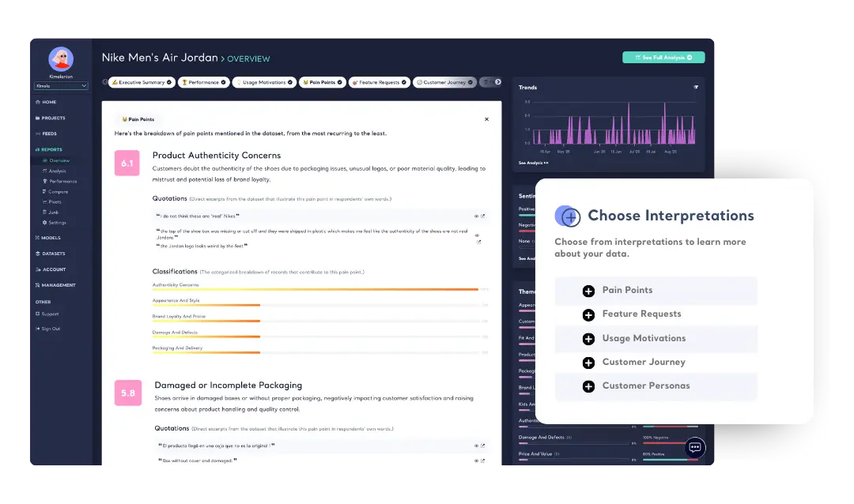854x504 pixels.
Task: Add the Pain Points interpretation via its plus icon
Action: tap(588, 291)
